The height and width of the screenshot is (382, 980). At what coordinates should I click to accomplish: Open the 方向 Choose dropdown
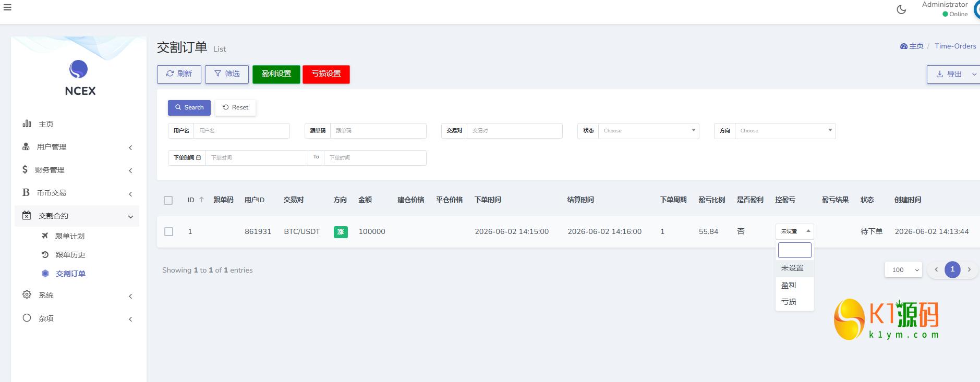click(x=785, y=131)
